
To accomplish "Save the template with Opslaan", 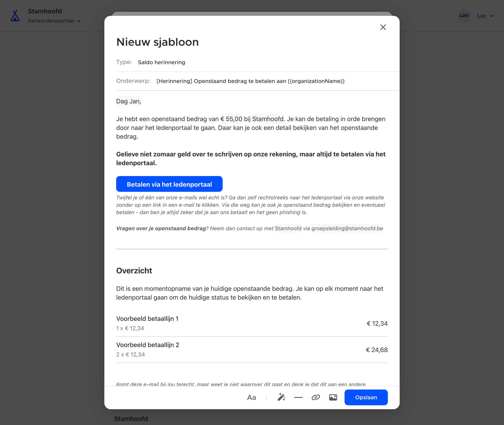I will tap(366, 397).
